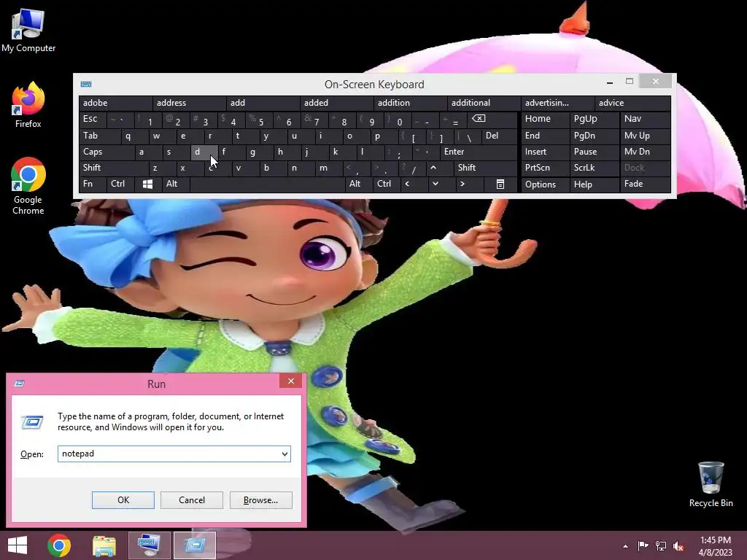Viewport: 747px width, 560px height.
Task: Toggle the ScrLk key
Action: [594, 168]
